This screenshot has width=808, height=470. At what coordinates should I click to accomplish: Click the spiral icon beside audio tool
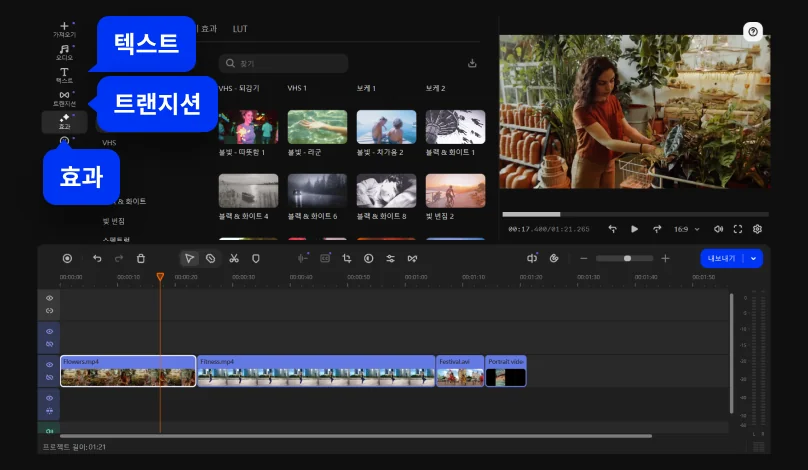554,258
